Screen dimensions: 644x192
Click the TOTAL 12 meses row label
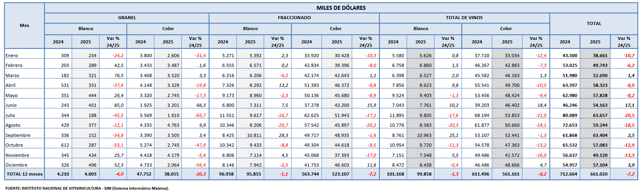pyautogui.click(x=24, y=174)
